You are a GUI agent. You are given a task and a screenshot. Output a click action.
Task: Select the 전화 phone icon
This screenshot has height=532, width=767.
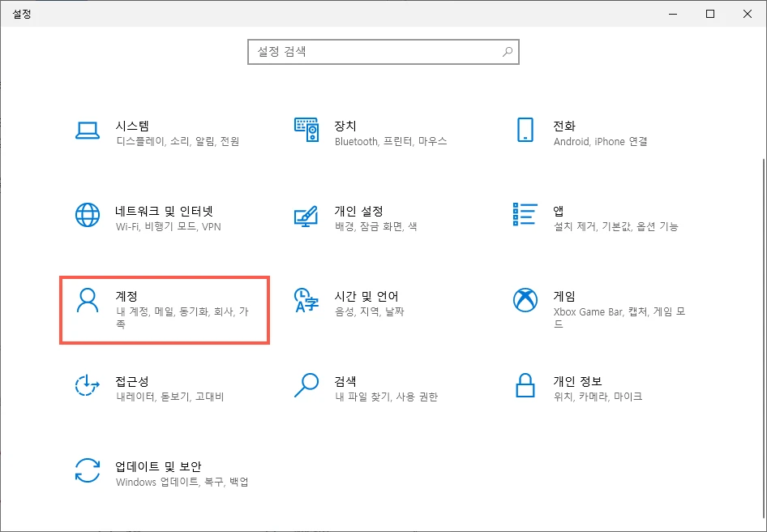tap(525, 130)
